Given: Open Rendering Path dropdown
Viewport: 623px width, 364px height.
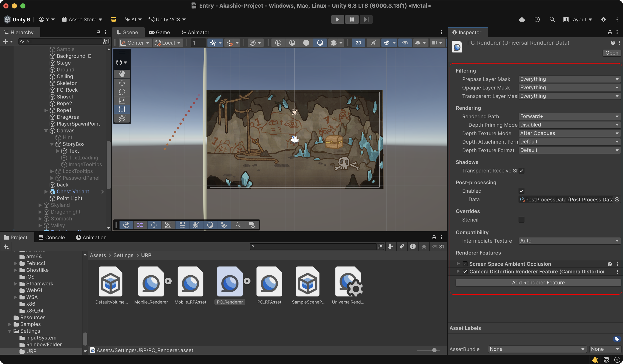Looking at the screenshot, I should pos(569,116).
